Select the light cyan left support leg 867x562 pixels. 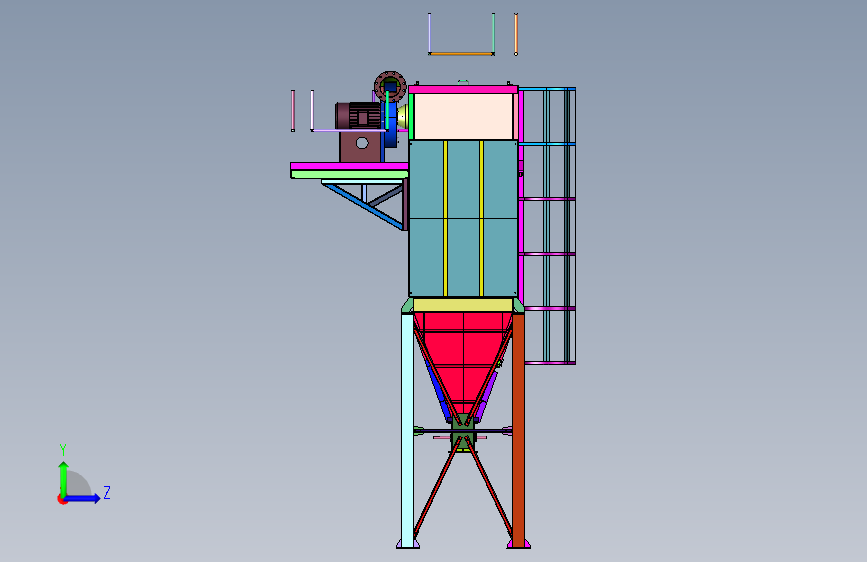click(408, 430)
